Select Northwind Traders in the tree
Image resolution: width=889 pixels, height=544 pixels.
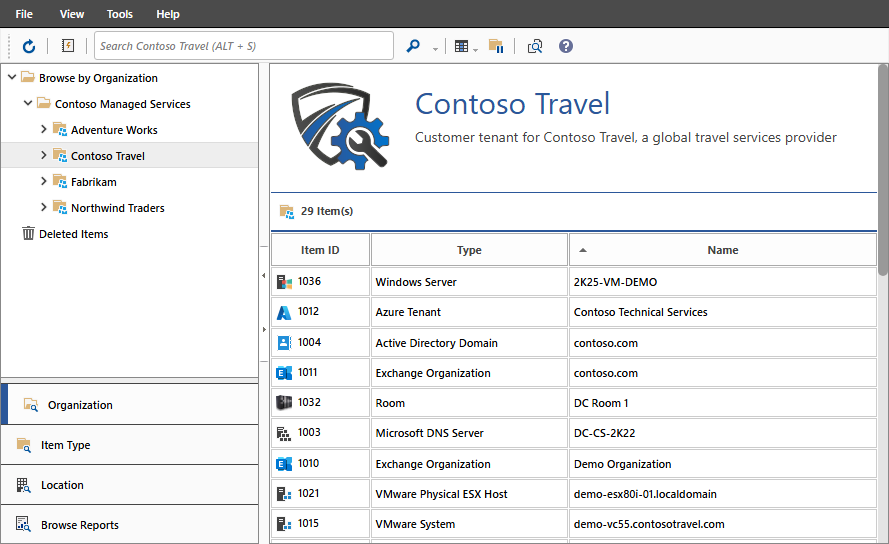(117, 208)
